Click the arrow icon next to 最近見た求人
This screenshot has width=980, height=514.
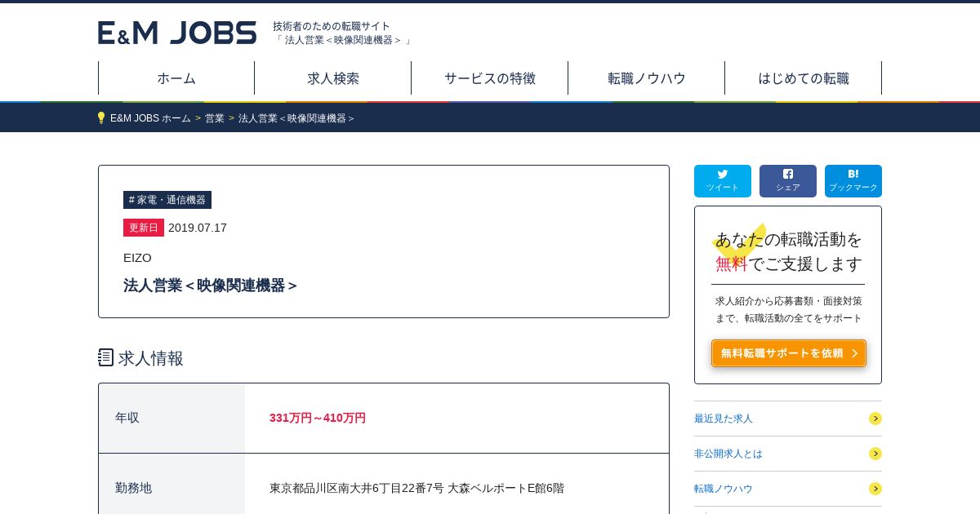pyautogui.click(x=875, y=419)
